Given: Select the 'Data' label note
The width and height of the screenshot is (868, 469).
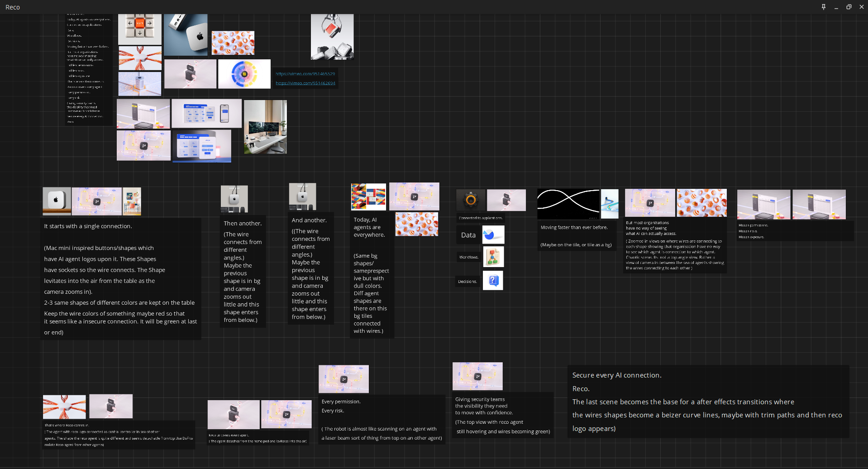Looking at the screenshot, I should [468, 235].
